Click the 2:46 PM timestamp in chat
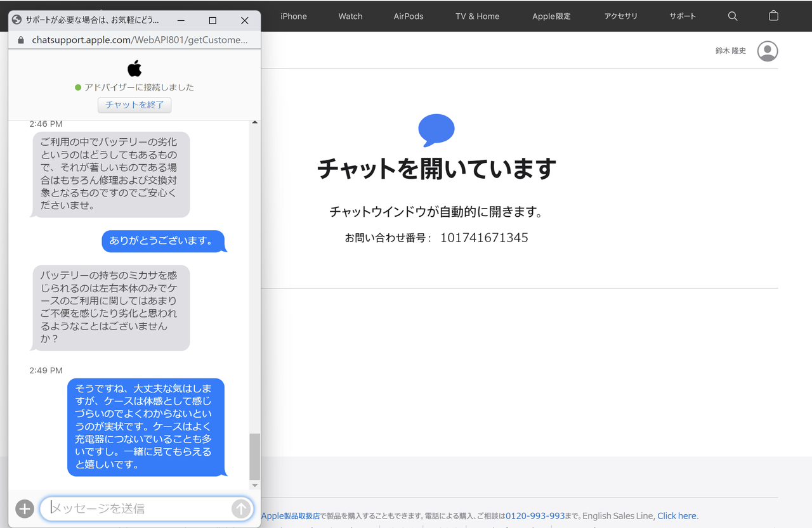812x528 pixels. tap(46, 124)
